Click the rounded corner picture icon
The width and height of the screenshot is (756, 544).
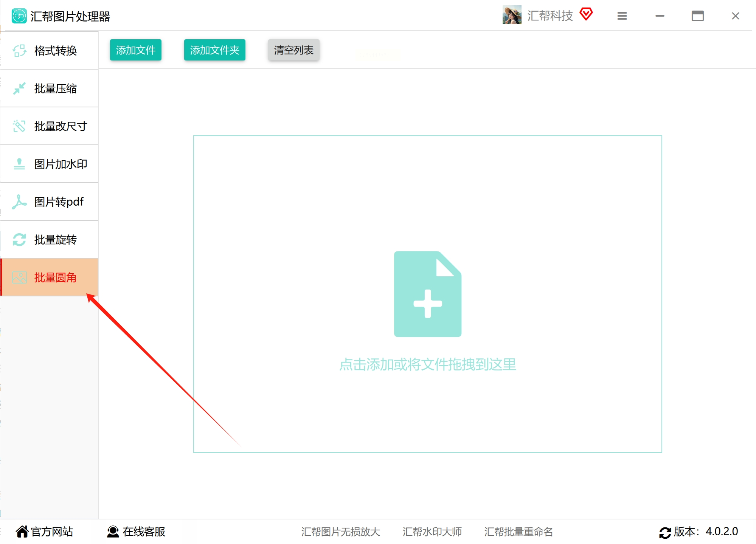pyautogui.click(x=19, y=277)
